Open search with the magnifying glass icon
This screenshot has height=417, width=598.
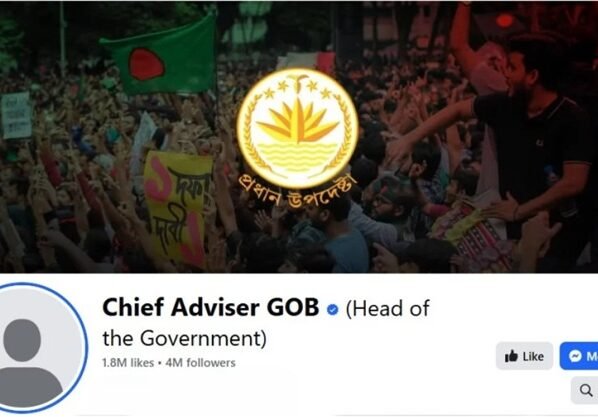[x=586, y=390]
